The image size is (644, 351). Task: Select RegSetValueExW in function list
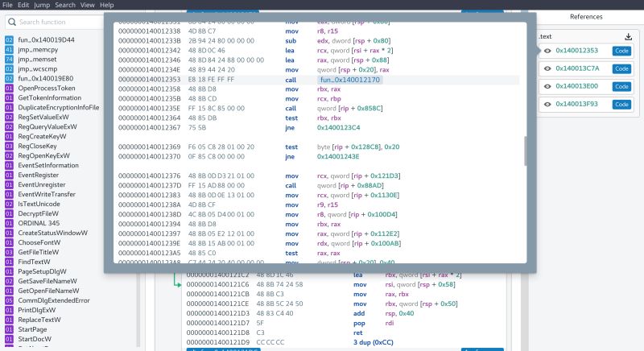(43, 117)
